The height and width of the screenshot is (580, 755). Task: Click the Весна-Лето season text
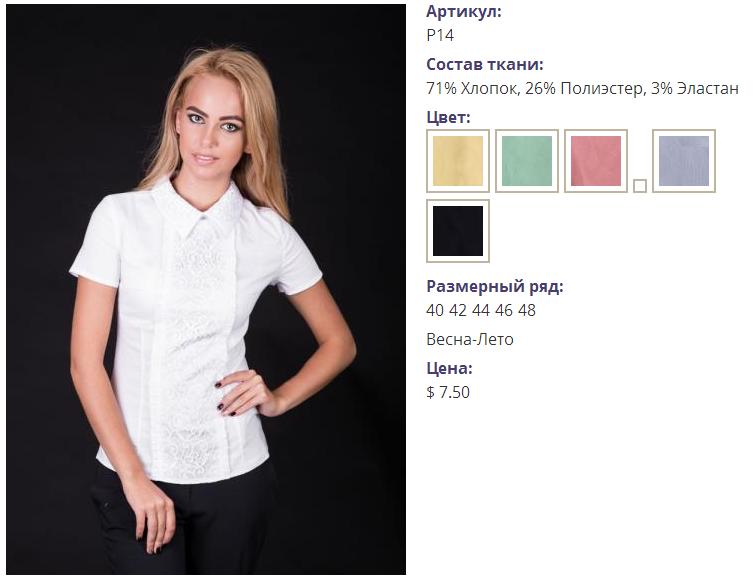[x=470, y=340]
